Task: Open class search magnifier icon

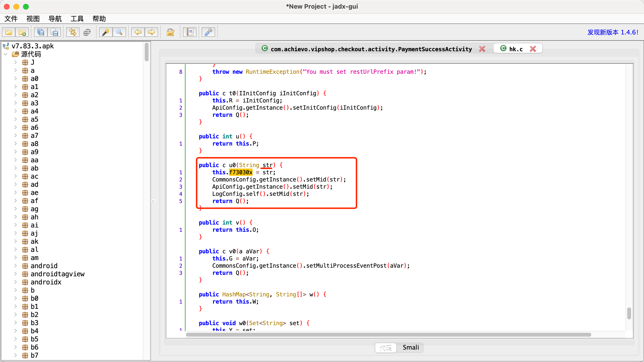Action: click(119, 32)
